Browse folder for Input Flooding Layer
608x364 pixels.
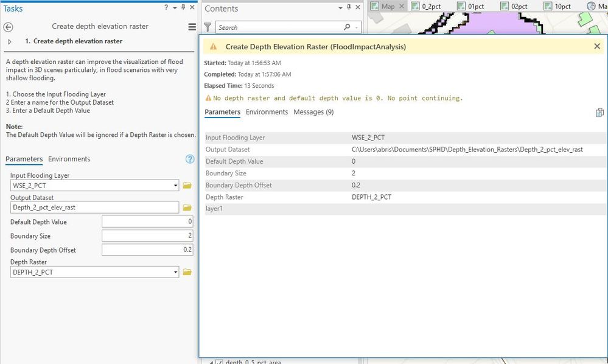pyautogui.click(x=187, y=186)
